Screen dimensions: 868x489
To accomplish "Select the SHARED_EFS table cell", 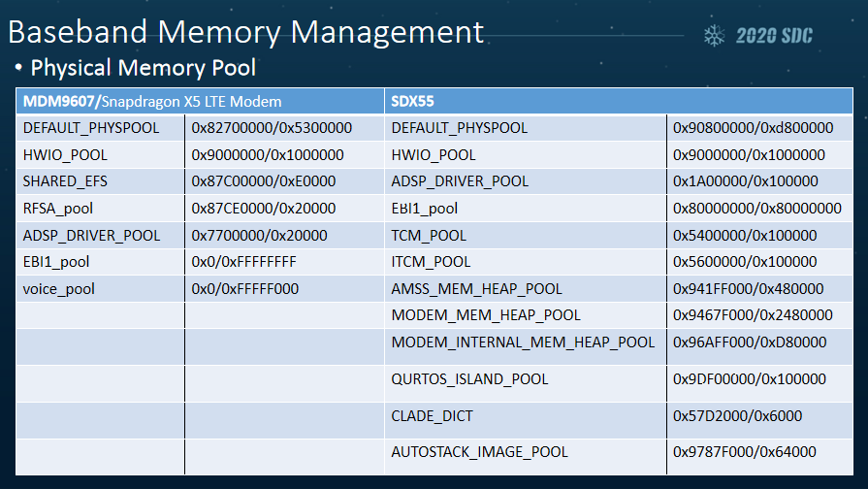I will tap(59, 181).
